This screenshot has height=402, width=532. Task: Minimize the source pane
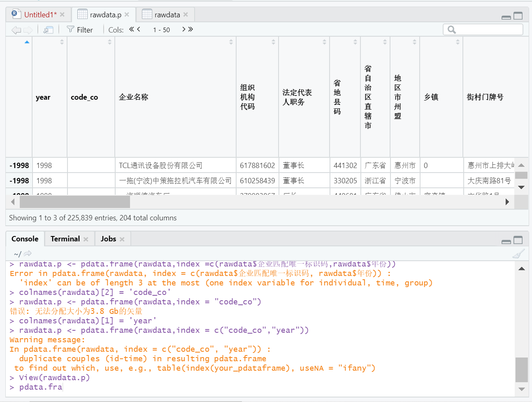coord(506,17)
